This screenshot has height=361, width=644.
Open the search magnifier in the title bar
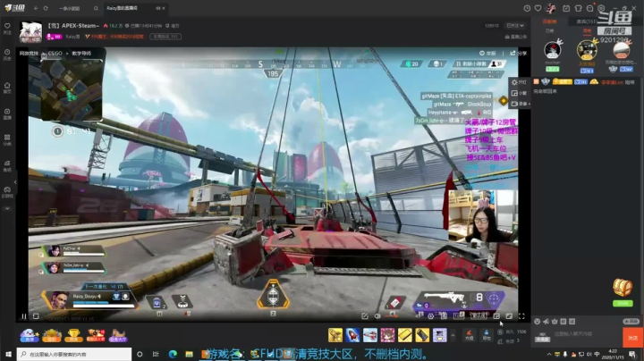point(96,8)
